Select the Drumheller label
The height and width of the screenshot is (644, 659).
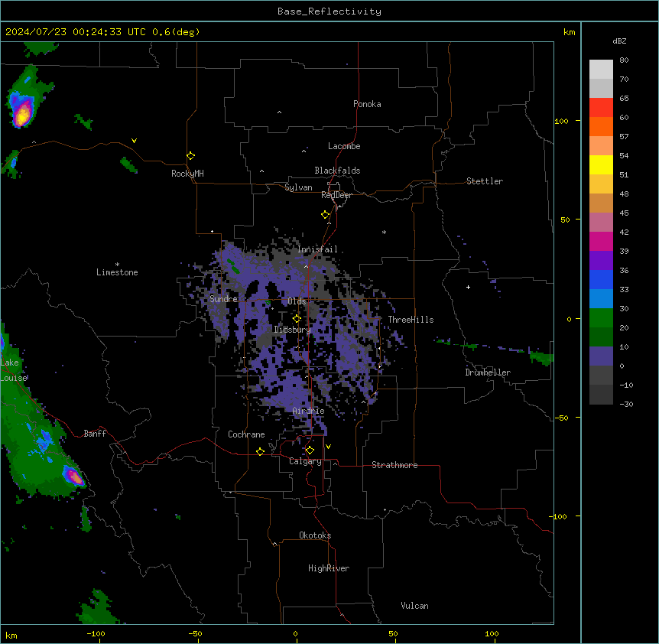point(488,372)
